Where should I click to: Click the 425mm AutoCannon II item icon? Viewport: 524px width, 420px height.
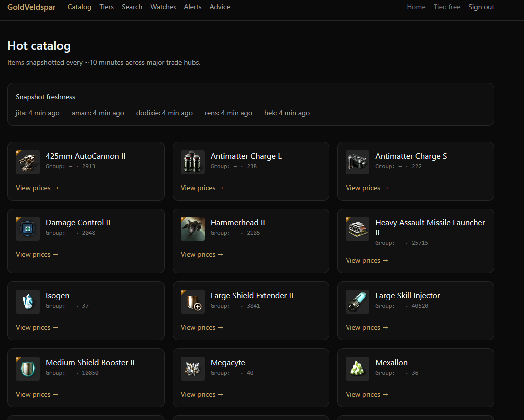pos(28,162)
